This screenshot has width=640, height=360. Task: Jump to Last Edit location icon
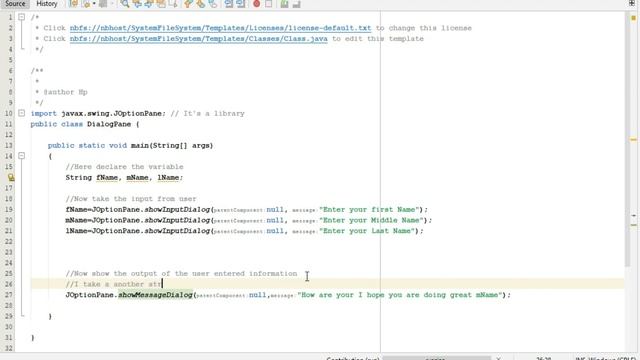73,4
